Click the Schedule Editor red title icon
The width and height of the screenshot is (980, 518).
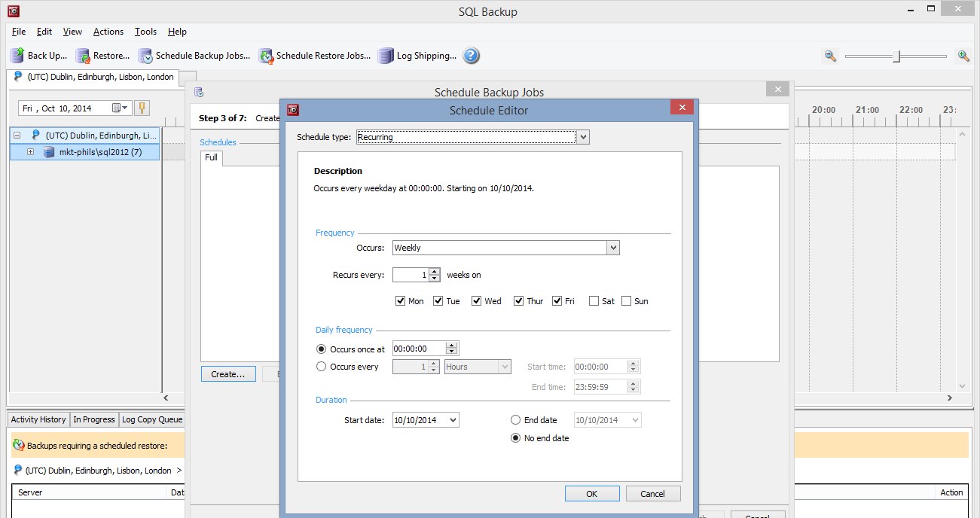293,109
